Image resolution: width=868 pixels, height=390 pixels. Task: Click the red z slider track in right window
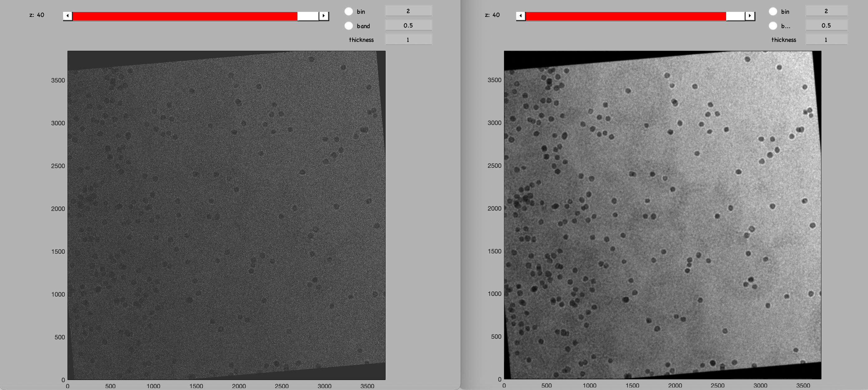(x=626, y=16)
